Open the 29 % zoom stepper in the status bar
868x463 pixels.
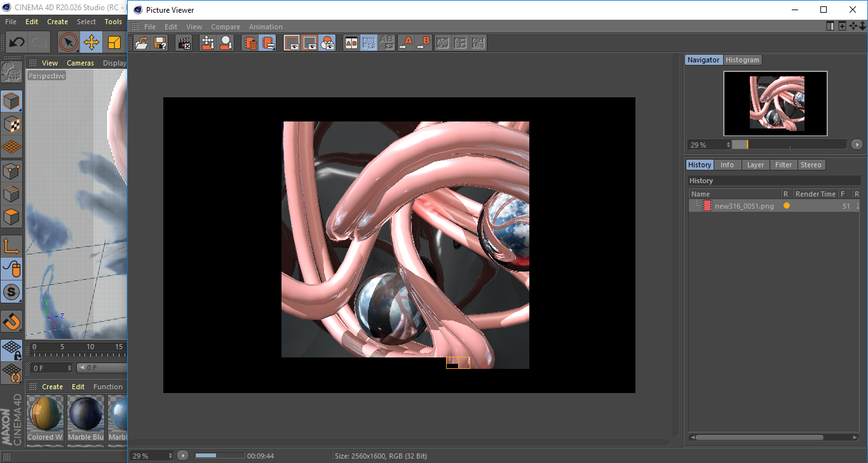point(170,455)
